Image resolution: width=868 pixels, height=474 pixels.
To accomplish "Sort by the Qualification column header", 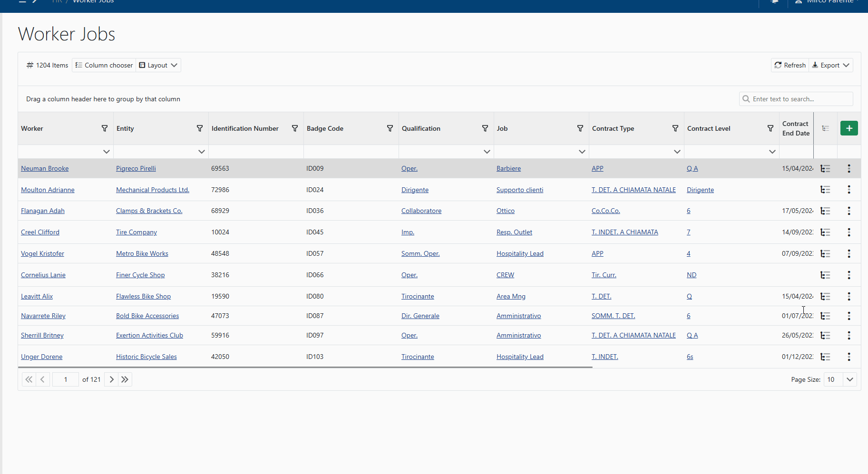I will pos(421,128).
